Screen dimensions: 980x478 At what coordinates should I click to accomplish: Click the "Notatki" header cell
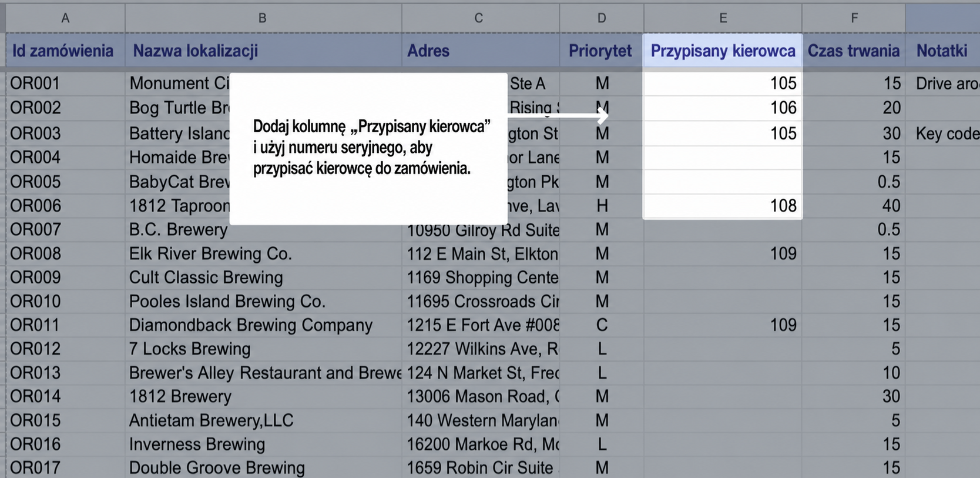(942, 51)
